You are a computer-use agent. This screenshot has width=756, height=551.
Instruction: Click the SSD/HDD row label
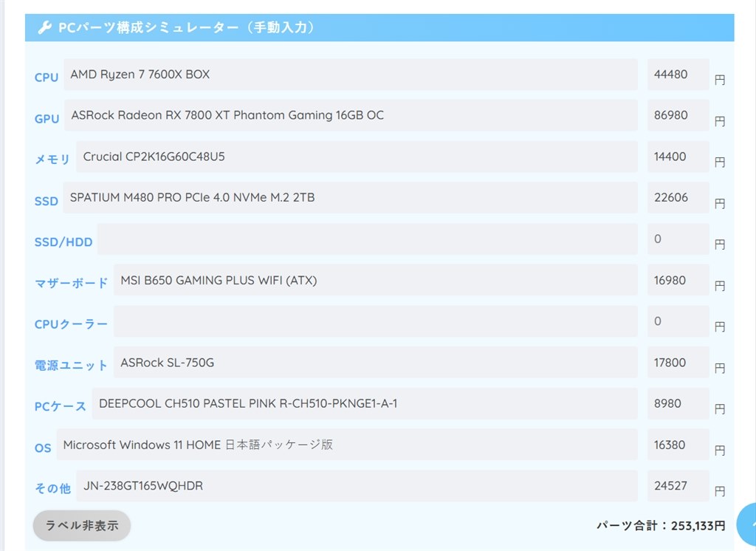(63, 242)
